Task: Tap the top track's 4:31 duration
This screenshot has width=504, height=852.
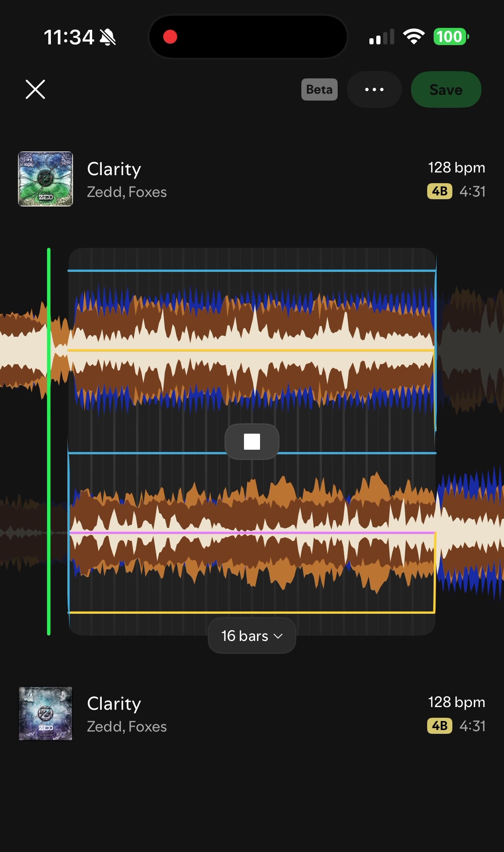Action: click(473, 191)
